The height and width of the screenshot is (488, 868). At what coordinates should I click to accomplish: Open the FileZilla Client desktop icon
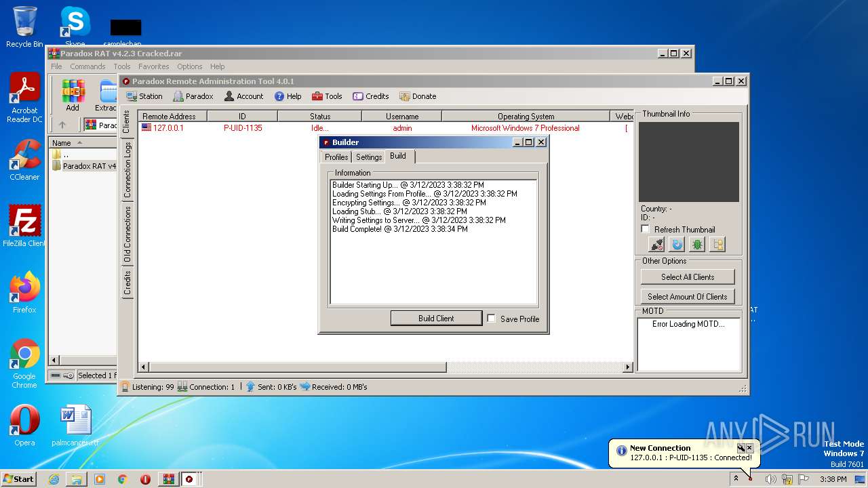click(x=24, y=226)
